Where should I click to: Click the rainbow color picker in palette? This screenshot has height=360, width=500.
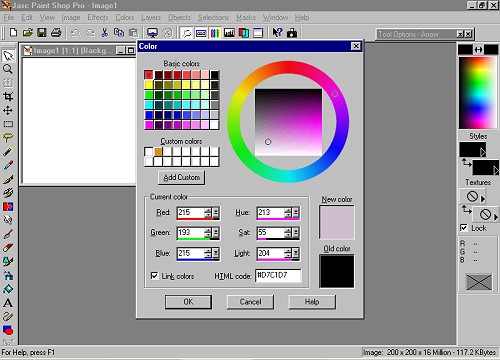(x=477, y=93)
